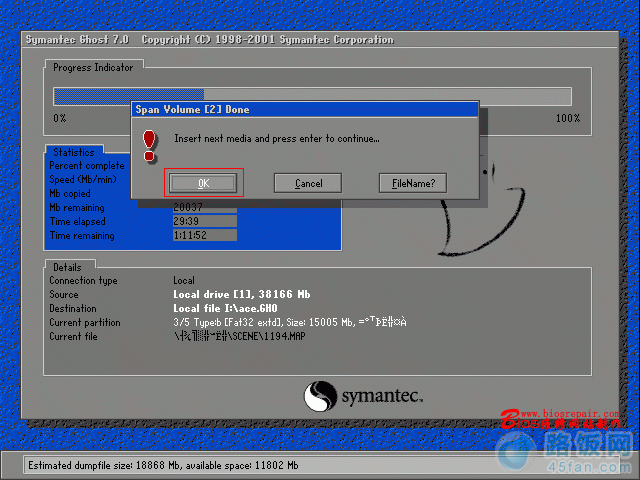640x480 pixels.
Task: Click the Time elapsed value 29:39
Action: (x=205, y=221)
